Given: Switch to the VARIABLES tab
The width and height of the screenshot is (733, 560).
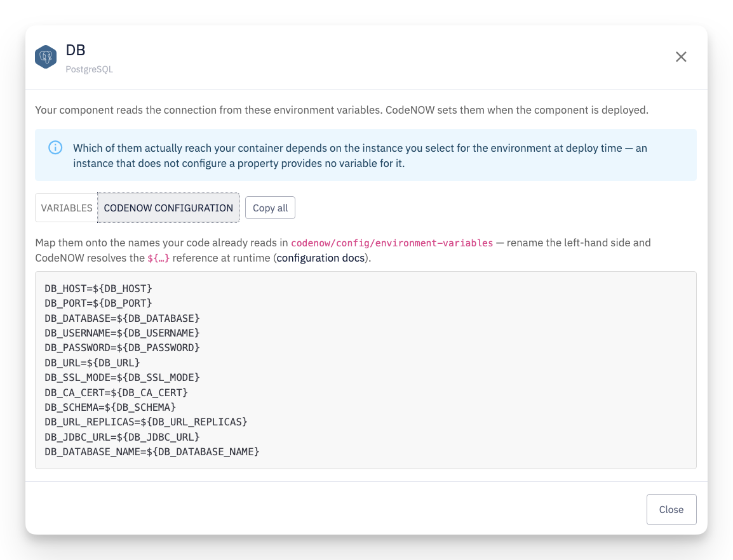Looking at the screenshot, I should tap(67, 208).
